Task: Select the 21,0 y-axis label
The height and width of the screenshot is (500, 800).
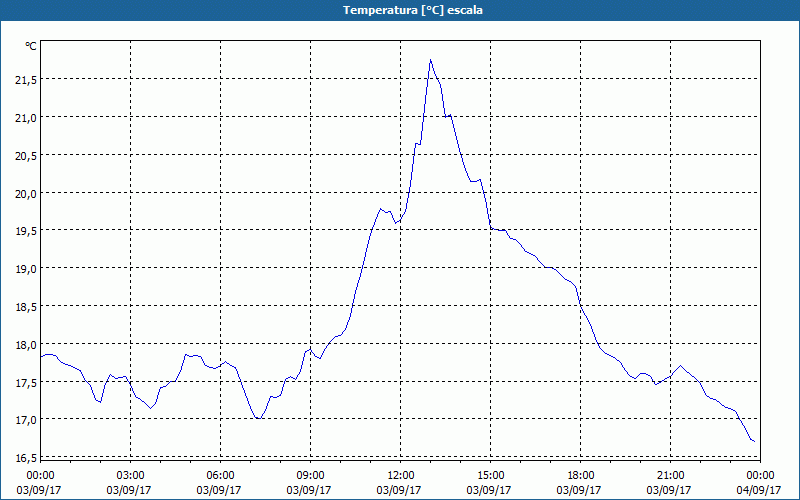Action: (x=26, y=118)
